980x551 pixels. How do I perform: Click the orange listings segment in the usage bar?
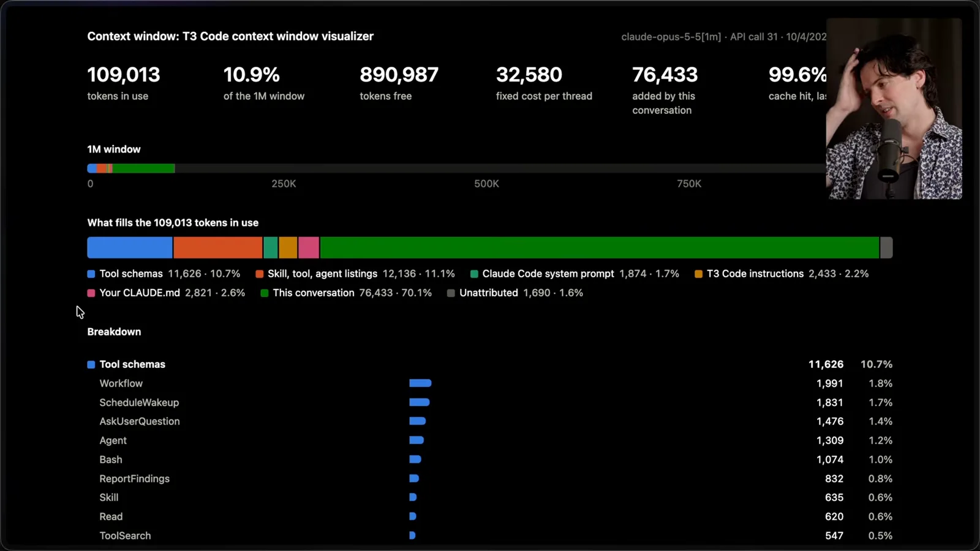(x=218, y=248)
